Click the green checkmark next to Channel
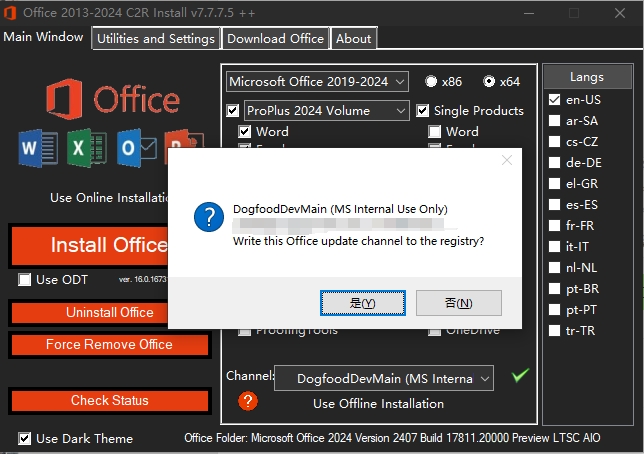The image size is (644, 454). click(520, 375)
